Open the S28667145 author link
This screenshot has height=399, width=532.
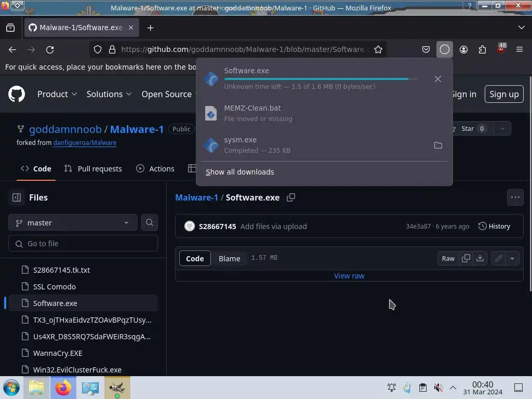pyautogui.click(x=218, y=227)
